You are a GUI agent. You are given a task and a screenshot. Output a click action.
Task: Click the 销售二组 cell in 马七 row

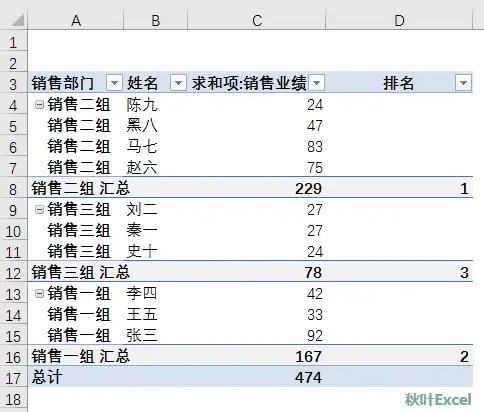(79, 147)
